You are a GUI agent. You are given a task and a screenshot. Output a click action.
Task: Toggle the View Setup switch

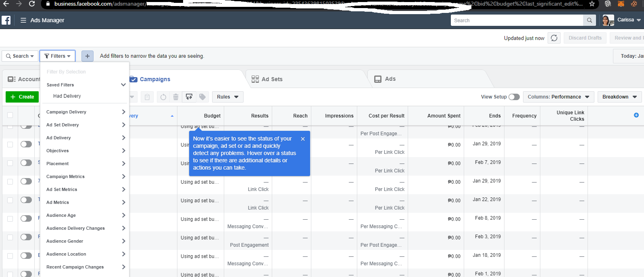pos(514,97)
